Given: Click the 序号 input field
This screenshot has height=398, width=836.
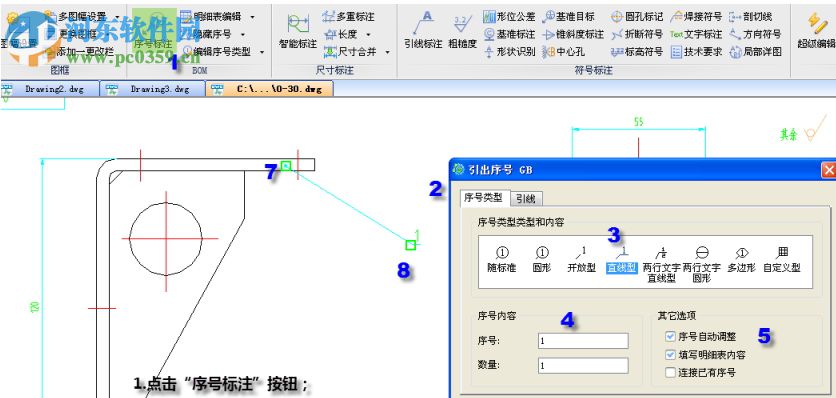Looking at the screenshot, I should [583, 341].
